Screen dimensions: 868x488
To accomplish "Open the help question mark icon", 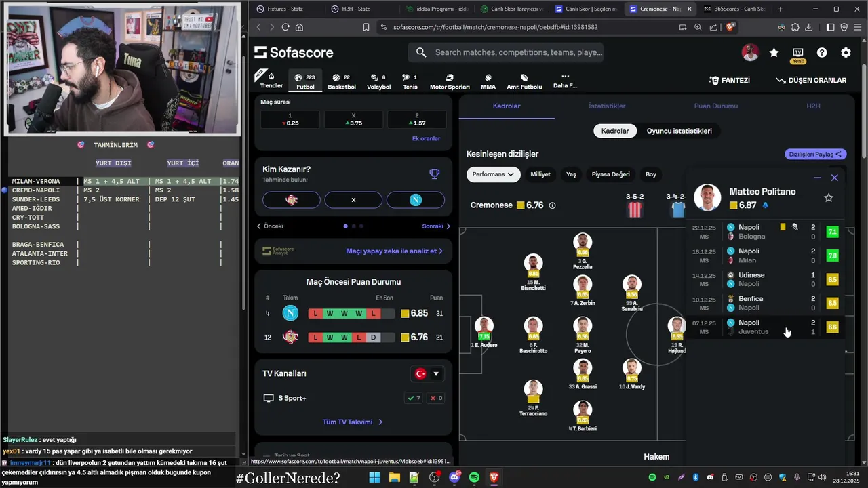I will click(822, 52).
